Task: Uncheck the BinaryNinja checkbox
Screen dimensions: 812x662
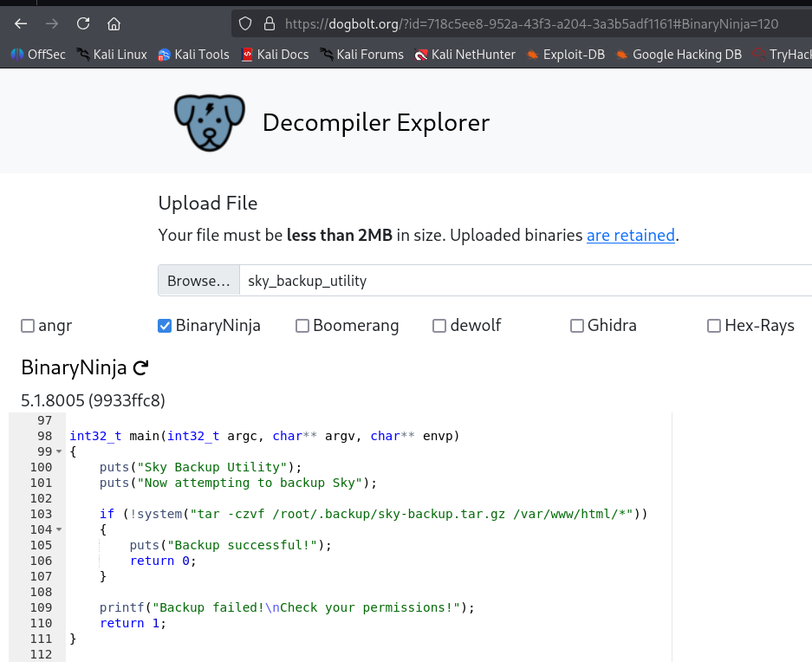Action: pyautogui.click(x=165, y=326)
